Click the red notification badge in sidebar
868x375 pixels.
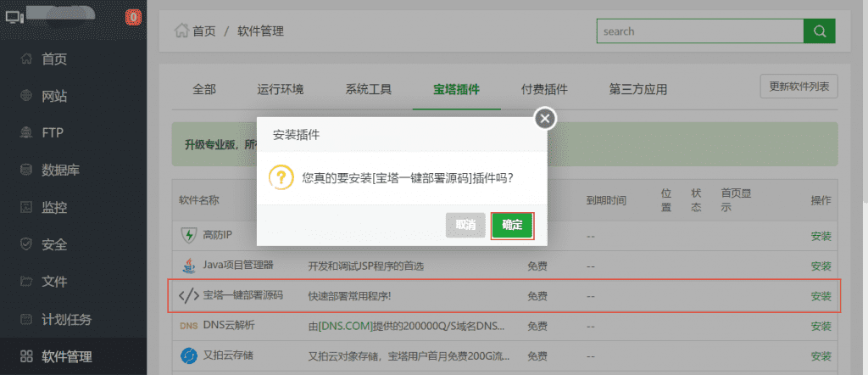133,17
